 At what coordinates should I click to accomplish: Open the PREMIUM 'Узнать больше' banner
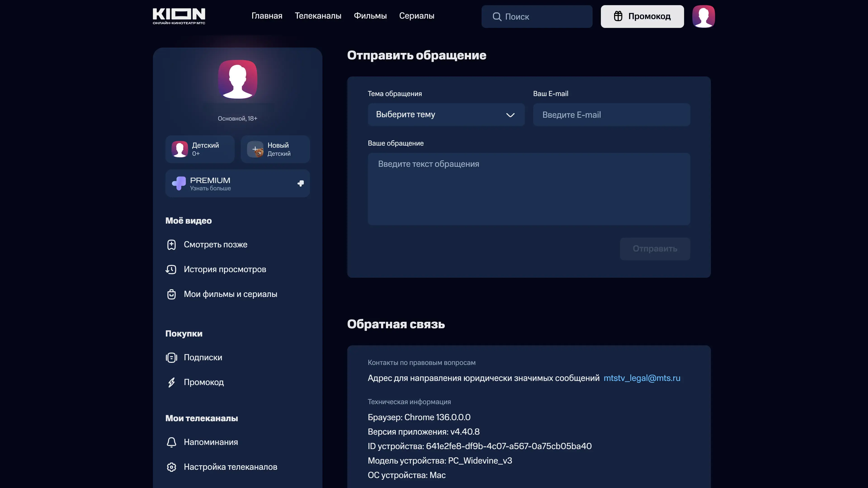237,183
